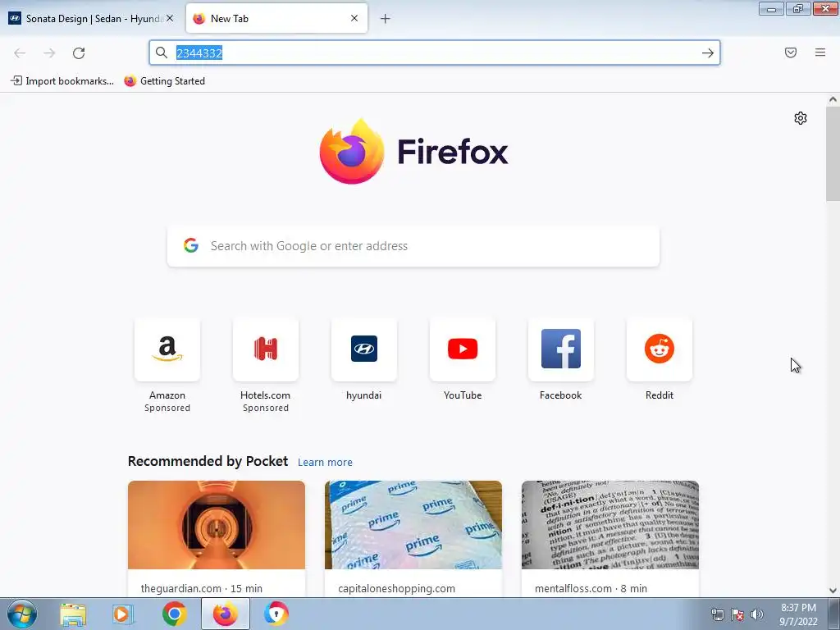Click the Learn more link by Pocket

(325, 463)
